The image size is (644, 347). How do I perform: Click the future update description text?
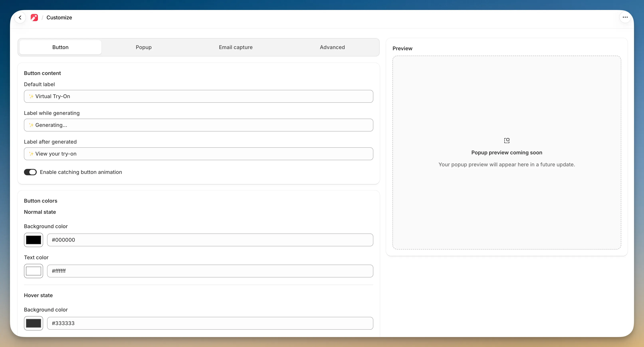[x=506, y=165]
